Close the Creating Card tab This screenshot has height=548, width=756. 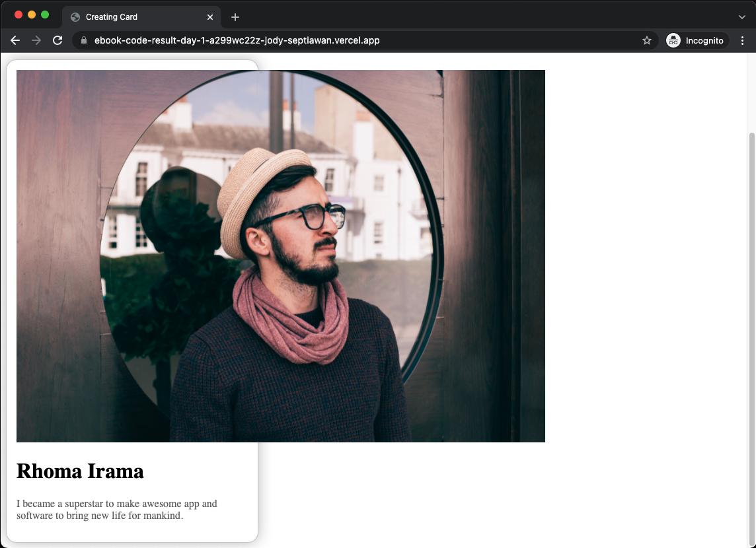(209, 17)
